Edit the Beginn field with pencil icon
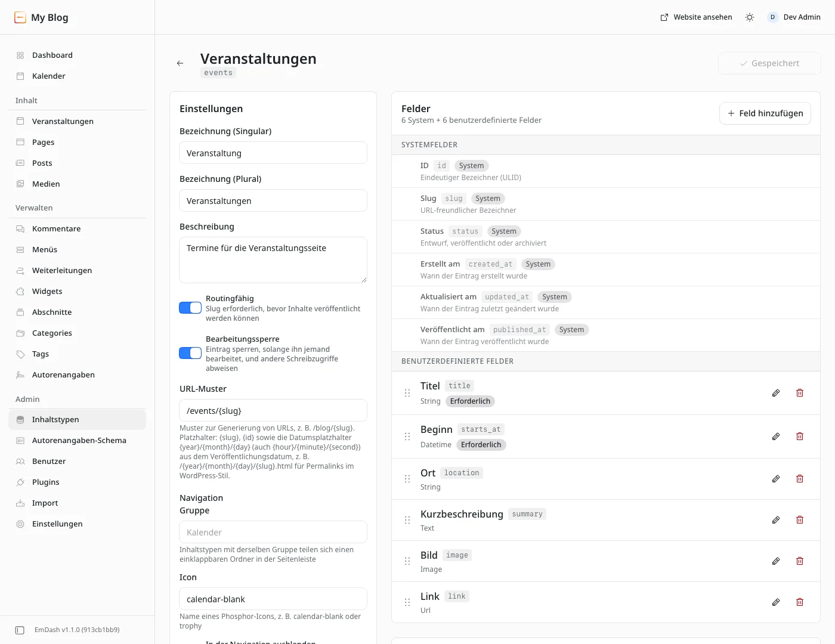The width and height of the screenshot is (835, 644). click(x=776, y=436)
